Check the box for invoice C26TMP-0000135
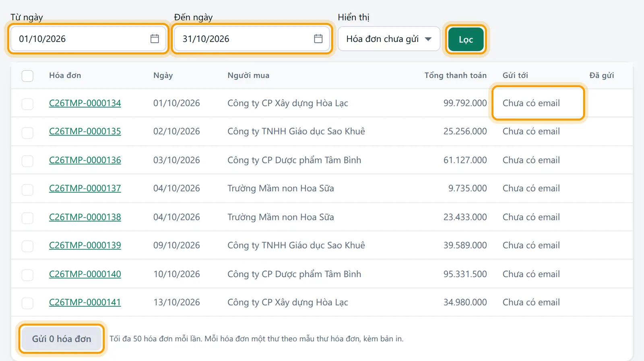This screenshot has width=644, height=361. point(27,133)
